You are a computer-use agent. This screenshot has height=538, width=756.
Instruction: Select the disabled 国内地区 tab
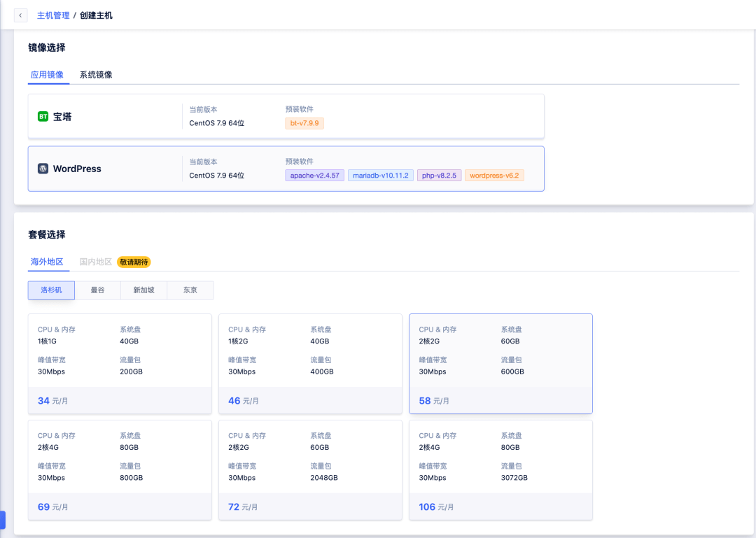click(96, 262)
